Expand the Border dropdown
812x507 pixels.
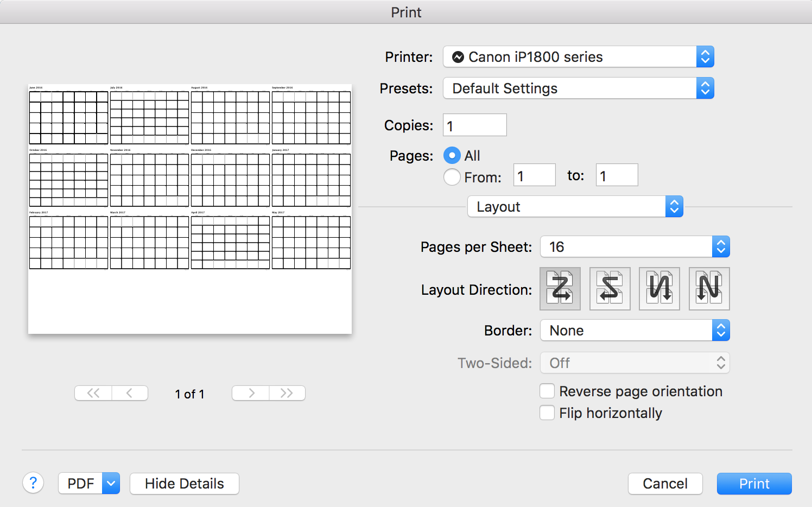(635, 331)
